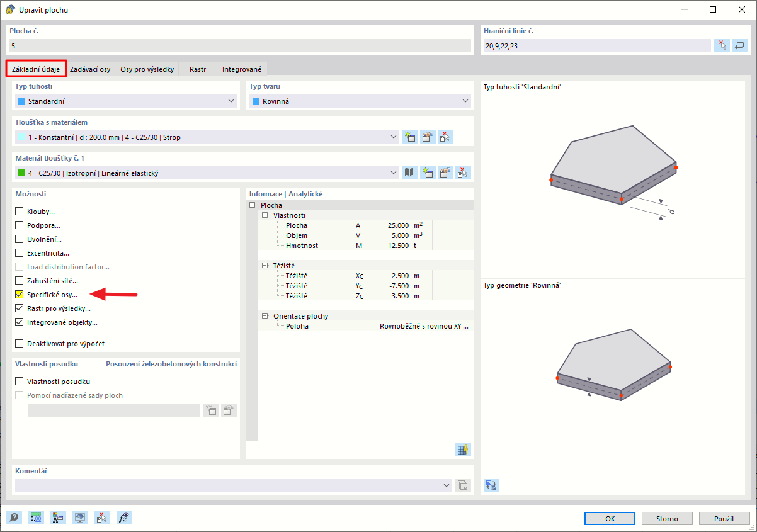This screenshot has width=757, height=532.
Task: Enable Zahuštění sítě checkbox
Action: (20, 281)
